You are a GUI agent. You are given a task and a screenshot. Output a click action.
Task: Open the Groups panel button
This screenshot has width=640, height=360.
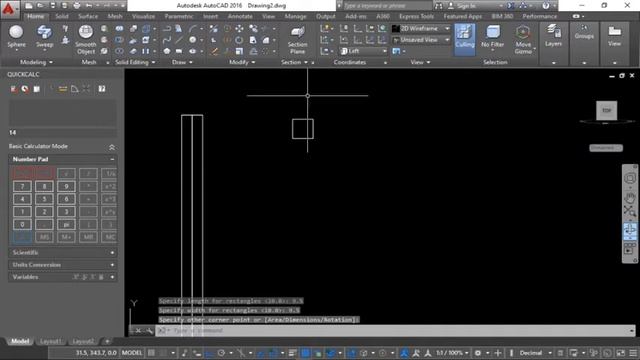[x=584, y=32]
